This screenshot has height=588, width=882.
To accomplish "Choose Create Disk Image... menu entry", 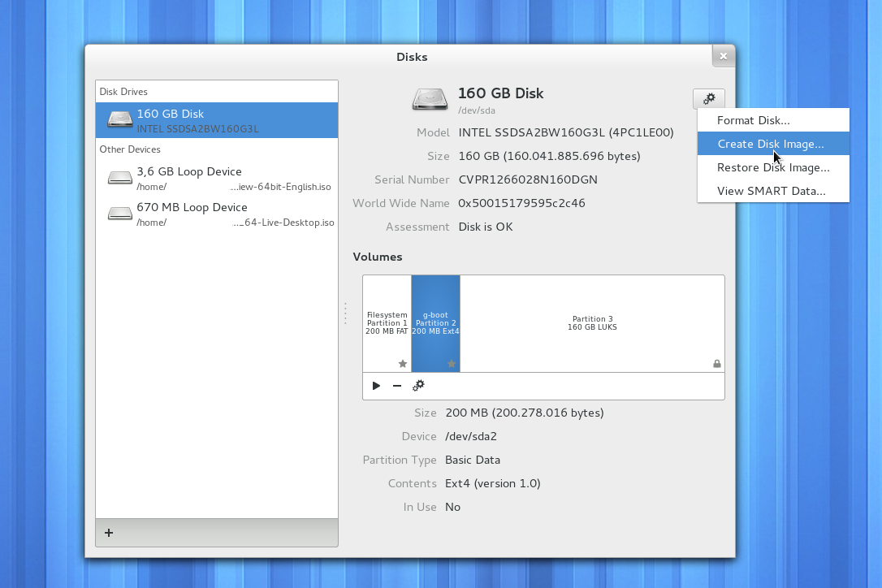I will pos(773,144).
